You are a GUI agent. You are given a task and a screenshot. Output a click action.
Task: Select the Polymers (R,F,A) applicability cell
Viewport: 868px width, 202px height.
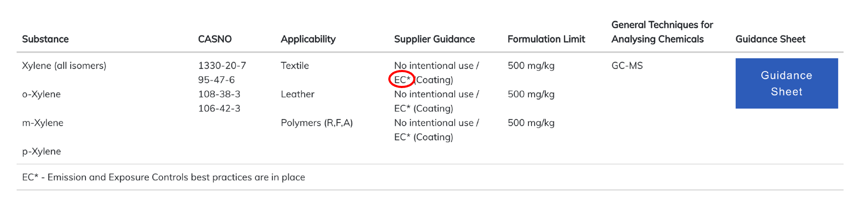point(317,123)
